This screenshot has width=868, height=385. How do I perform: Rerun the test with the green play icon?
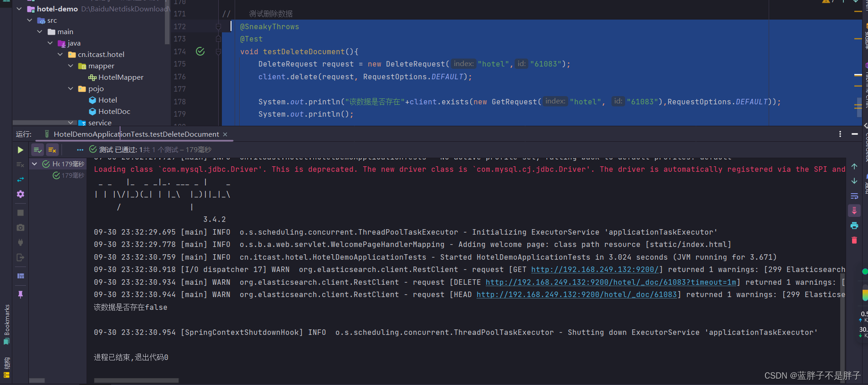pos(20,150)
